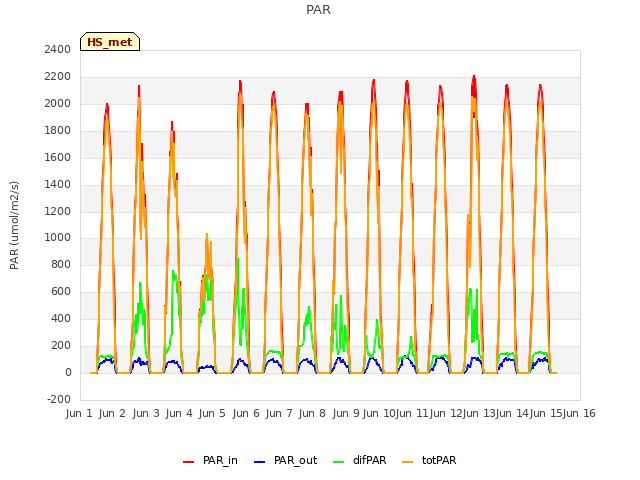Click the Jun 1 x-axis date label
The height and width of the screenshot is (480, 640).
click(x=79, y=413)
